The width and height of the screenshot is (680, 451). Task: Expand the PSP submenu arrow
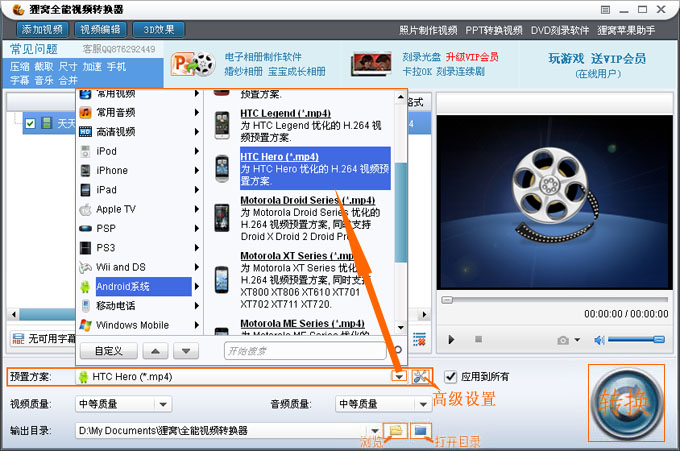(197, 229)
